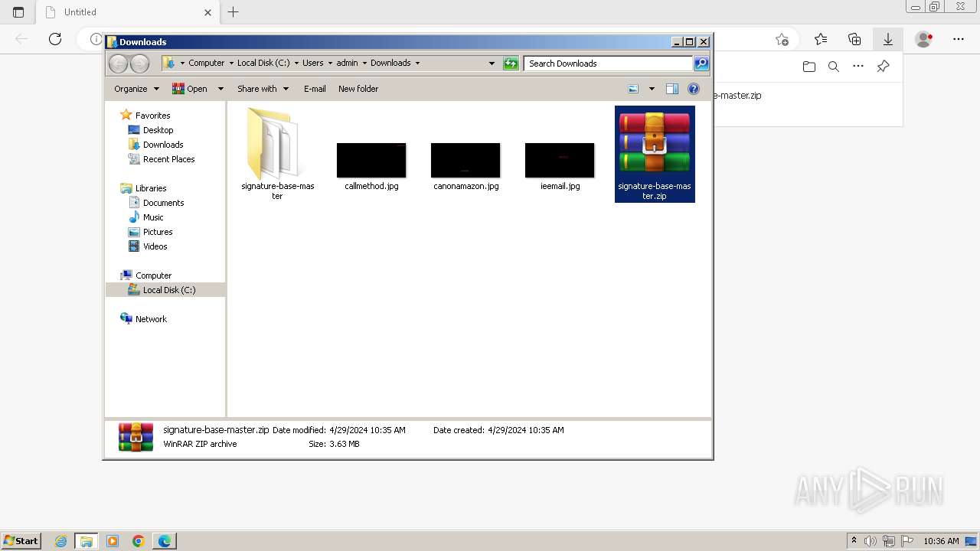Click the Open button in toolbar
Viewport: 980px width, 551px height.
click(190, 89)
